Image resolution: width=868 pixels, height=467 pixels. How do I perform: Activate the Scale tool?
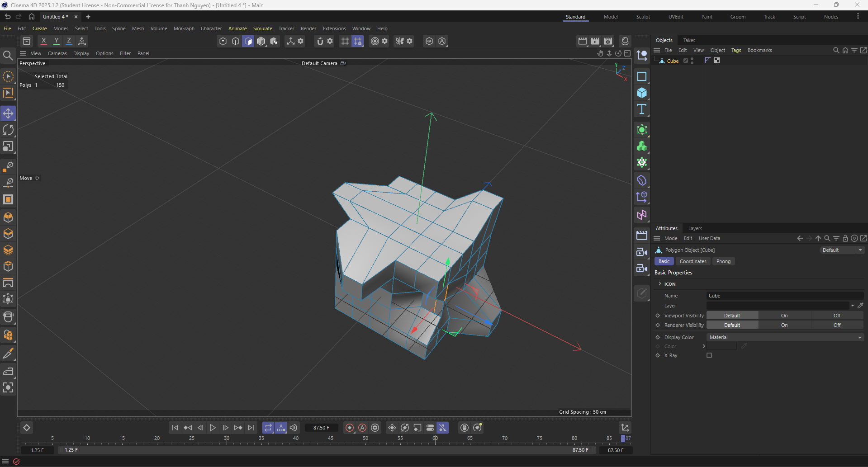8,146
